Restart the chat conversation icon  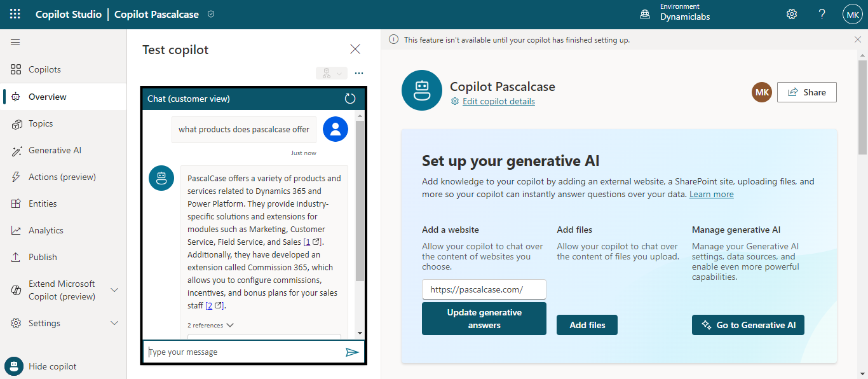tap(350, 99)
